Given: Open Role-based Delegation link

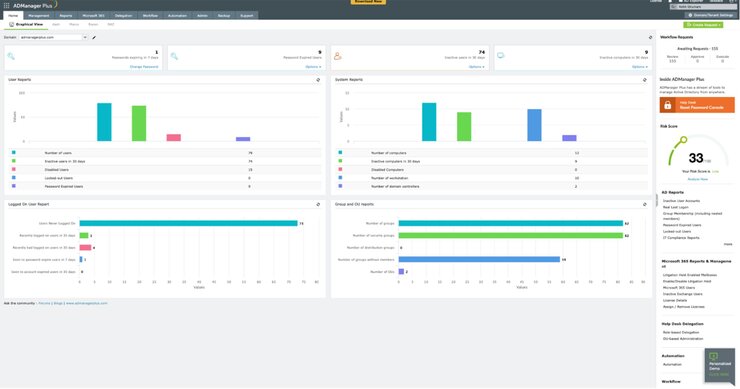Looking at the screenshot, I should click(681, 332).
